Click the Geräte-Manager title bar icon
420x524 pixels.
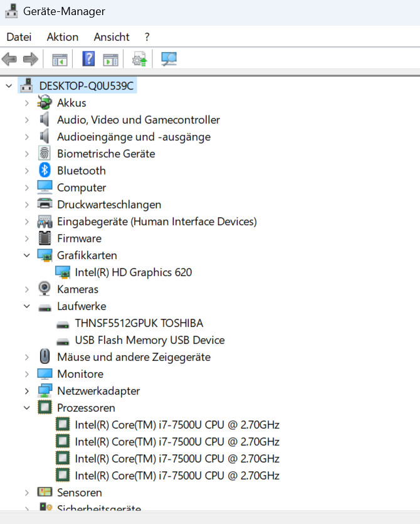[x=12, y=11]
